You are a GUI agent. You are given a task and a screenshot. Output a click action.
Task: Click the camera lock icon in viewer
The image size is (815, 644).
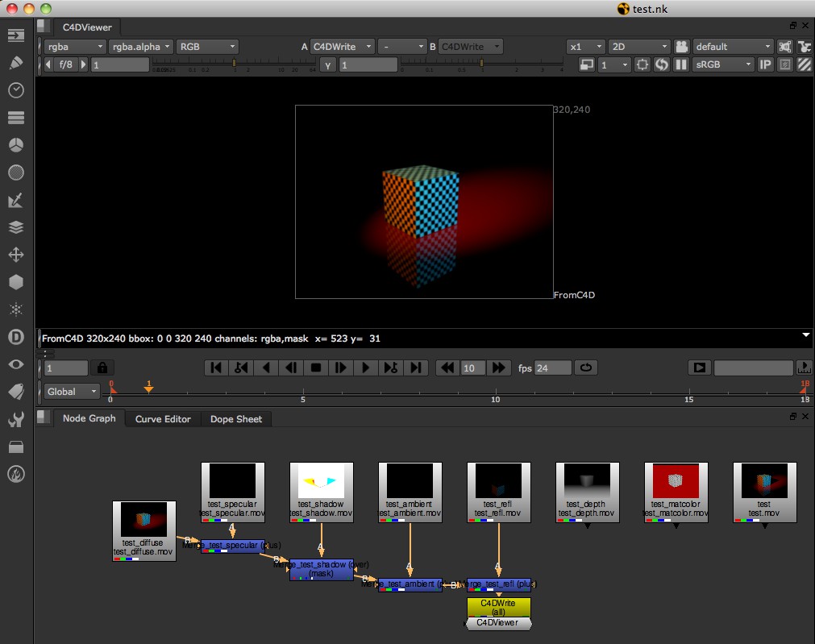click(682, 47)
